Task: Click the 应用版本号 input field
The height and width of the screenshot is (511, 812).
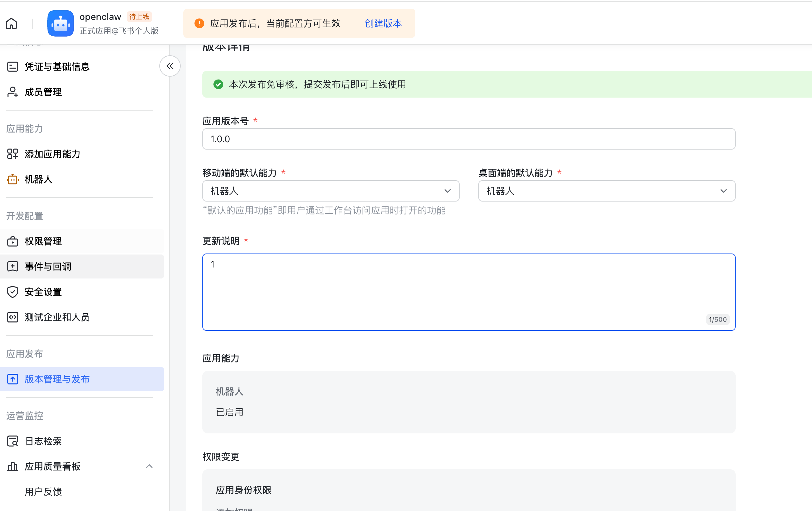Action: [468, 139]
